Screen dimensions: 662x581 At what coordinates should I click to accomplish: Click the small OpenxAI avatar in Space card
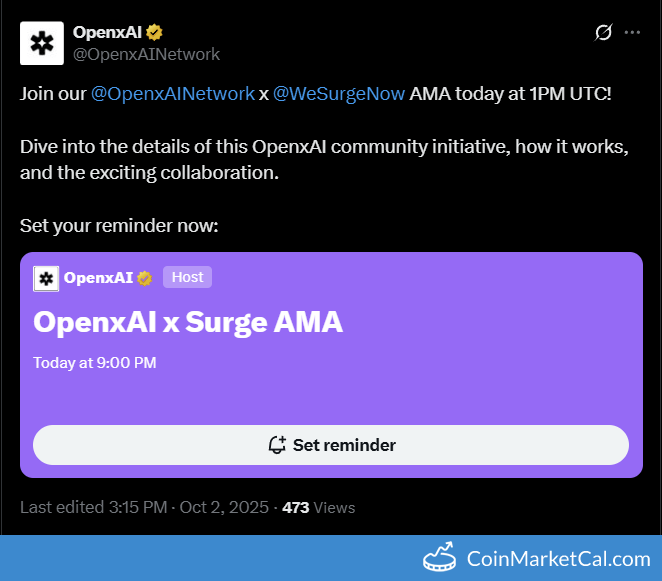(46, 278)
